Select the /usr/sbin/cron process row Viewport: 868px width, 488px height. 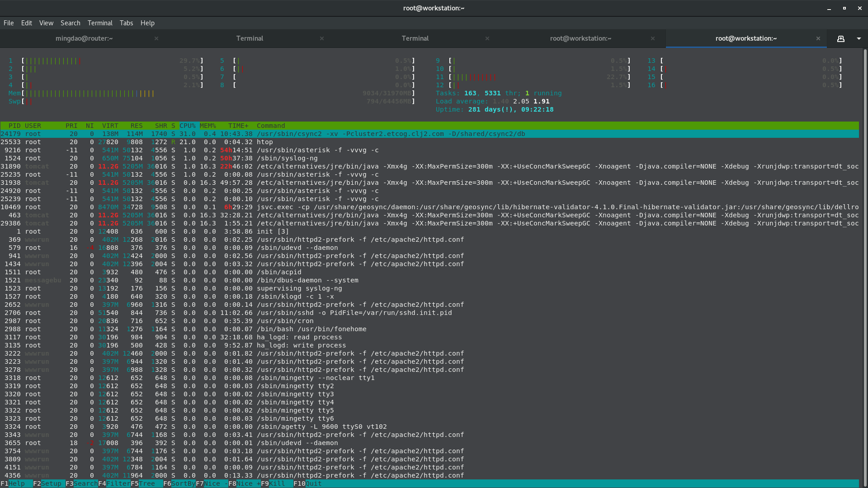tap(429, 321)
